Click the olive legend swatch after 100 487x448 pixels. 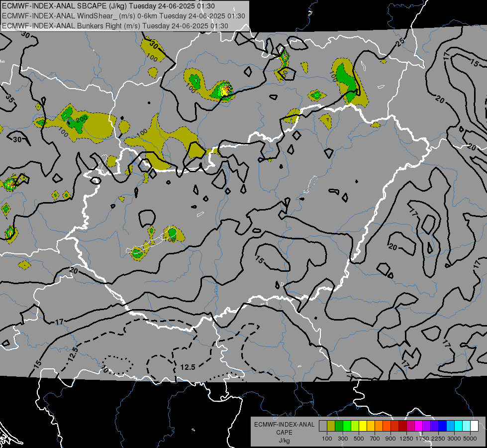(x=331, y=426)
